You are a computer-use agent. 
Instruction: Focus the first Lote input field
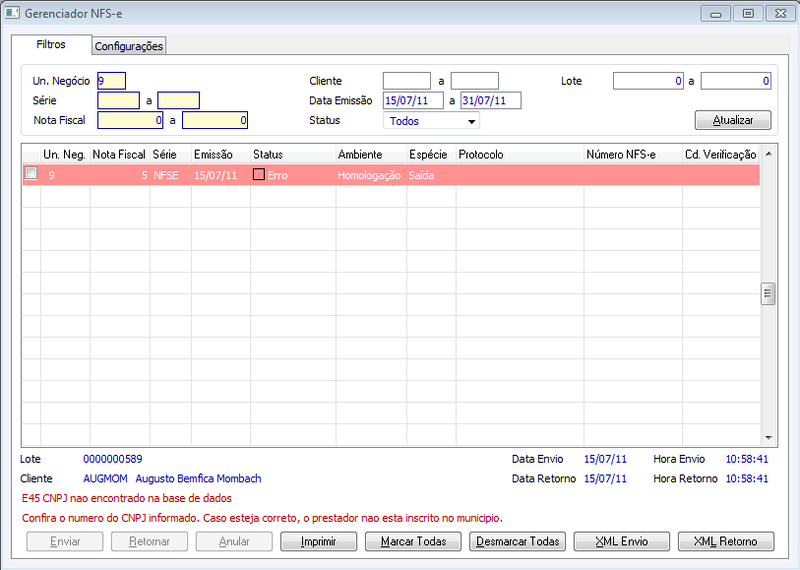648,81
